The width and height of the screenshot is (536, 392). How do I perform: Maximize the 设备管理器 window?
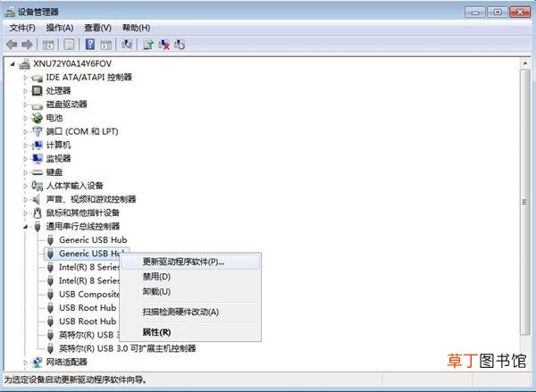tap(498, 13)
